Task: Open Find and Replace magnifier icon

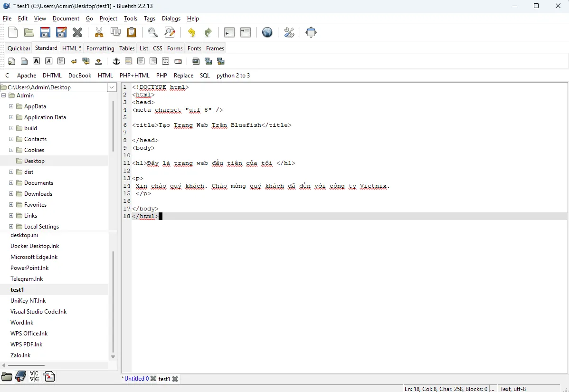Action: [x=170, y=32]
